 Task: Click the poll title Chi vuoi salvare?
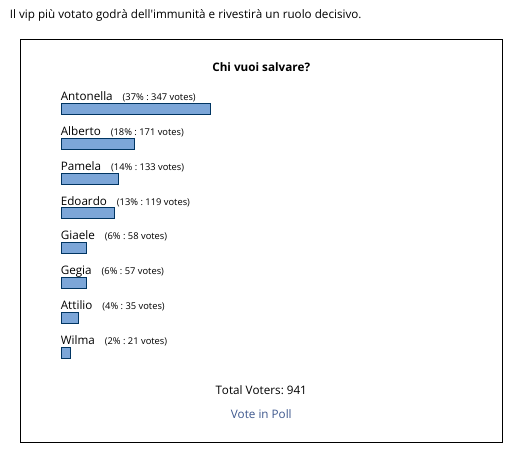click(261, 67)
